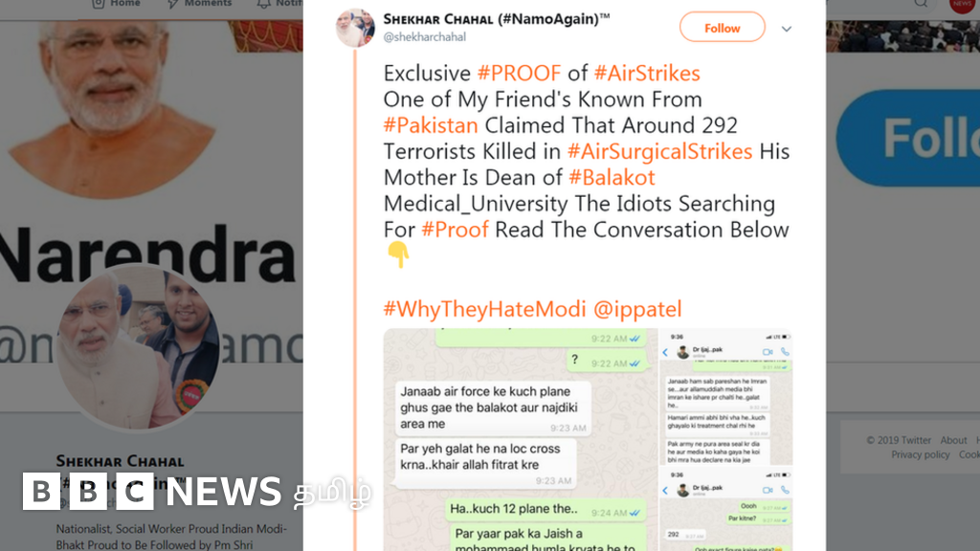Open the round profile photo with Modi
The image size is (980, 551).
coord(138,348)
